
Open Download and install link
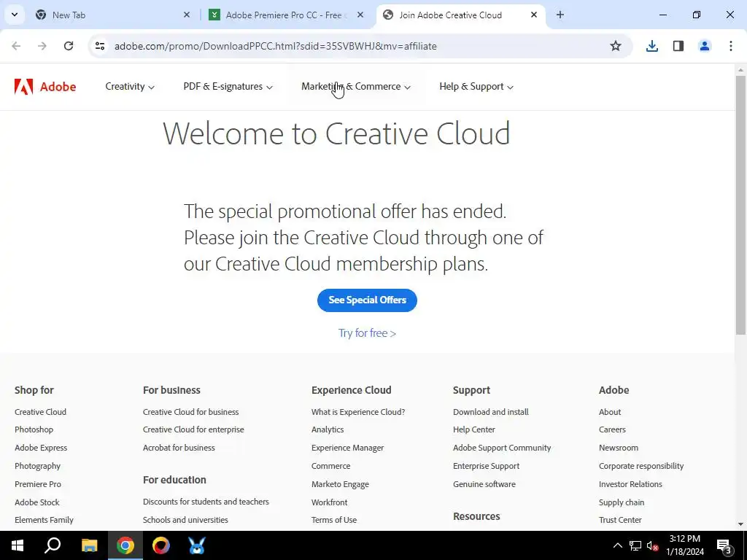coord(491,412)
